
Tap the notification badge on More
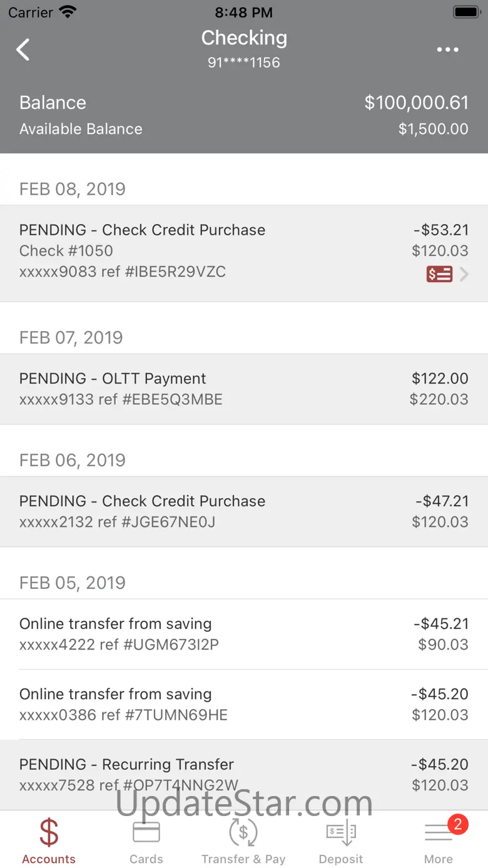pyautogui.click(x=457, y=824)
